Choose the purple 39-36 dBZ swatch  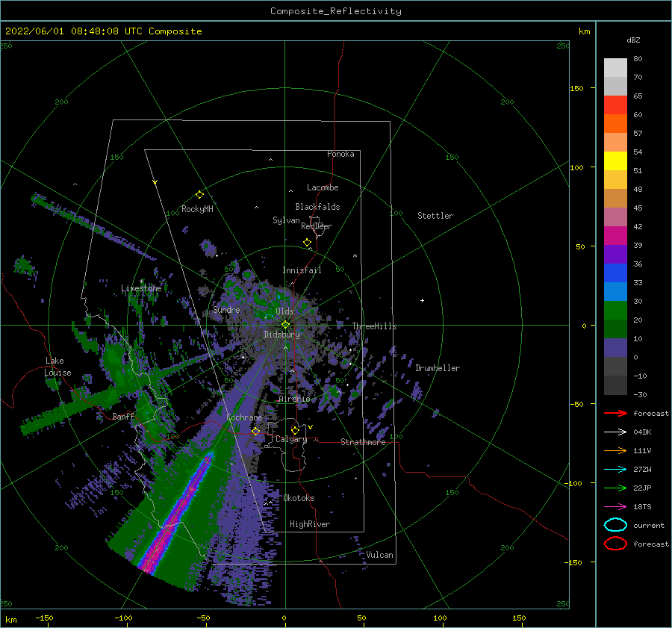coord(615,255)
